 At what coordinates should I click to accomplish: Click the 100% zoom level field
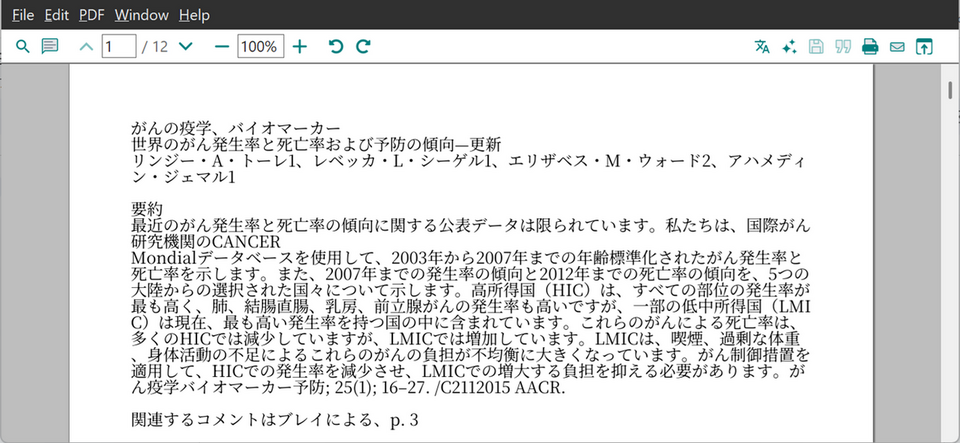point(260,47)
